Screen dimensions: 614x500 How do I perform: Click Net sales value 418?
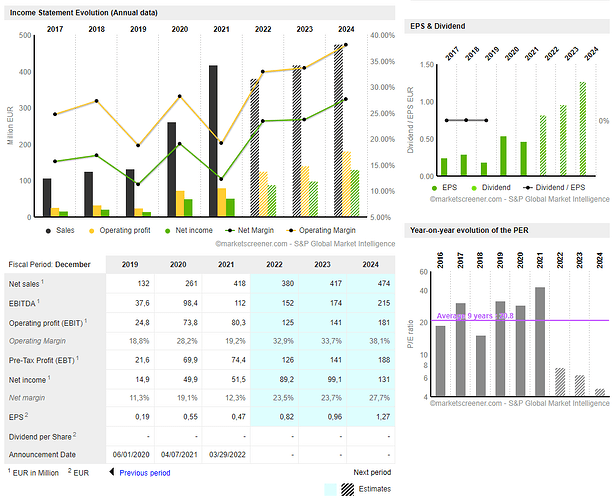(x=239, y=283)
